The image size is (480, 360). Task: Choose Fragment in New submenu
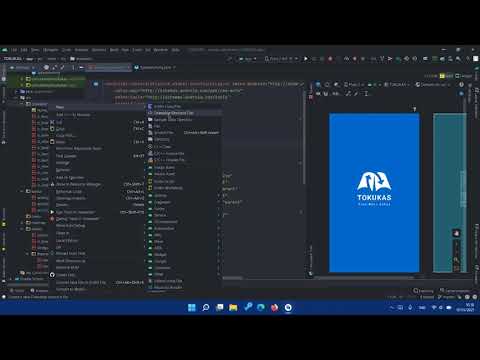(184, 202)
